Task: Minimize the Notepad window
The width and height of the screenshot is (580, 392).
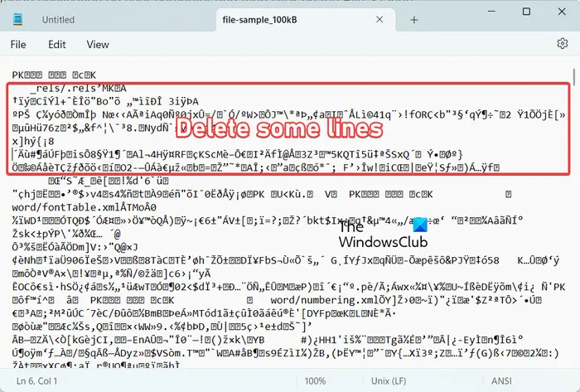Action: [491, 12]
